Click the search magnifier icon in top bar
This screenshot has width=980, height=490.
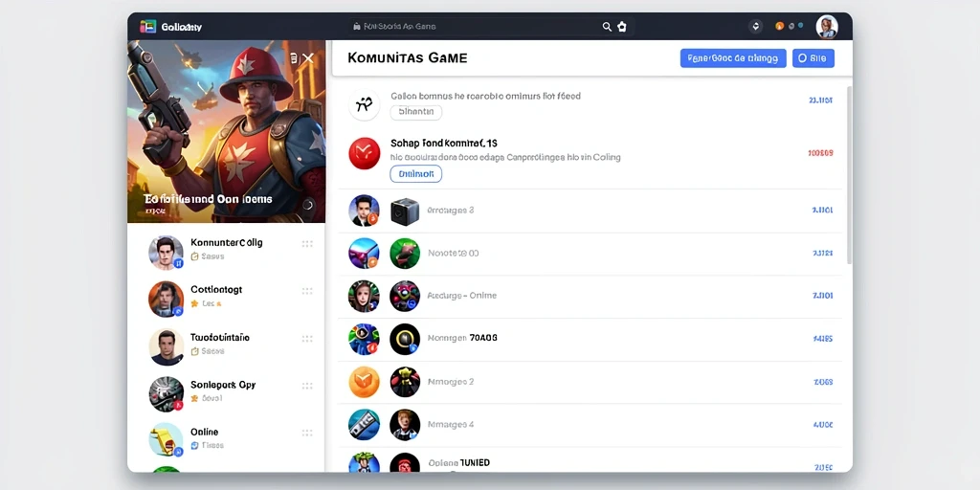pos(606,27)
